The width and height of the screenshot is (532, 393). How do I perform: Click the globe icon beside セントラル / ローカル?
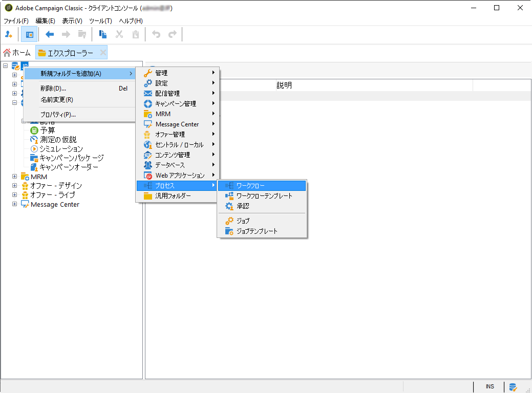pyautogui.click(x=148, y=145)
